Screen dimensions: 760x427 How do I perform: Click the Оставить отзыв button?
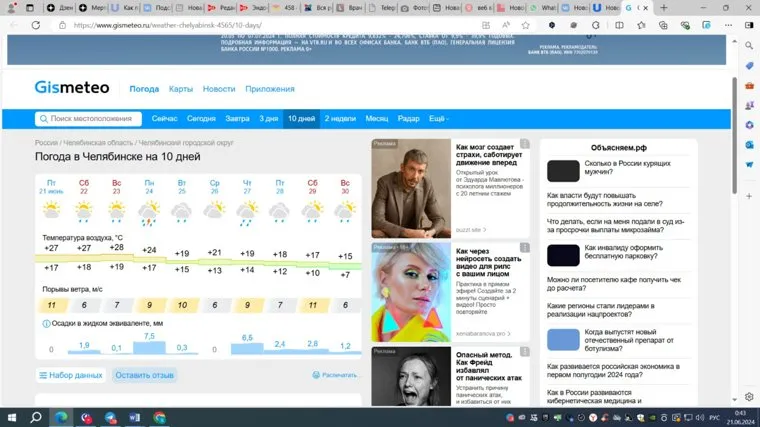point(144,375)
